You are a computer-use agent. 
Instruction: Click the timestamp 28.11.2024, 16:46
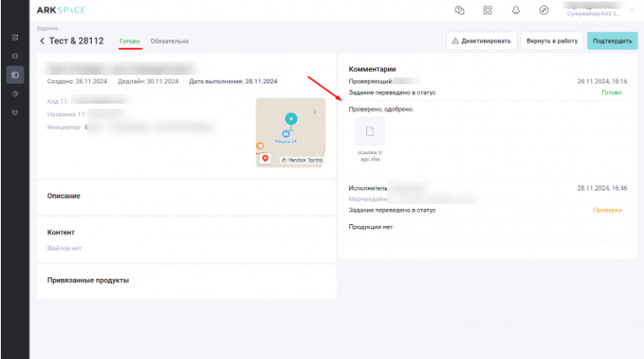602,188
